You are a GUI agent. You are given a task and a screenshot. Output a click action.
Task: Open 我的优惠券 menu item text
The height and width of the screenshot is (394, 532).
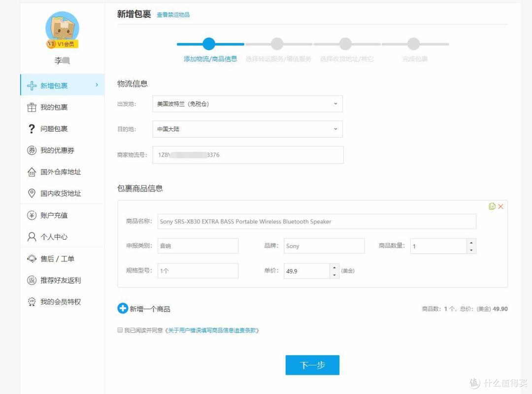57,150
